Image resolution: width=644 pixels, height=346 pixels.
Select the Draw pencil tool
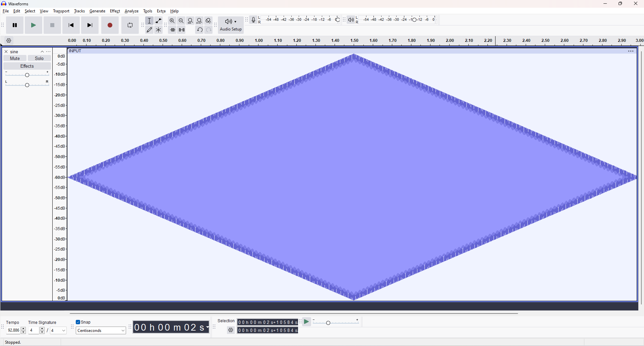coord(150,30)
